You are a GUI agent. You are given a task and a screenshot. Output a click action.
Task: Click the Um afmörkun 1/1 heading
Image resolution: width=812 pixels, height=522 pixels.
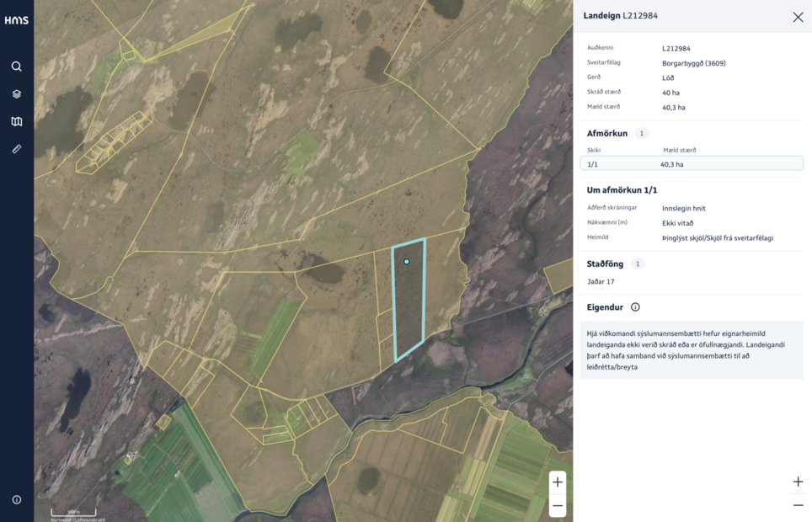(622, 190)
